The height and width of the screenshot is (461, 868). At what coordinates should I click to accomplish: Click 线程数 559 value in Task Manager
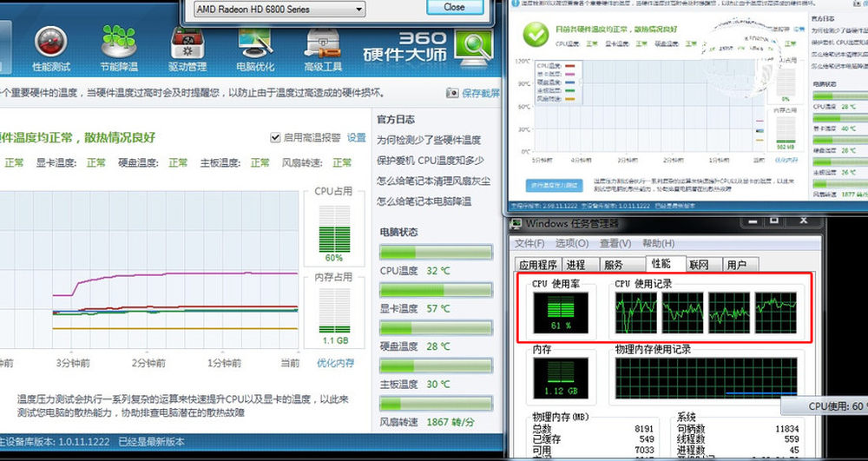coord(792,439)
